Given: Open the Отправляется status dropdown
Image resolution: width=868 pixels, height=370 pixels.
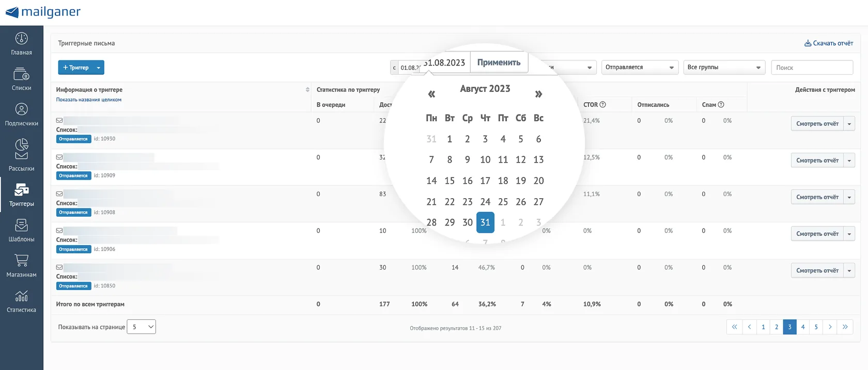Looking at the screenshot, I should pyautogui.click(x=640, y=68).
